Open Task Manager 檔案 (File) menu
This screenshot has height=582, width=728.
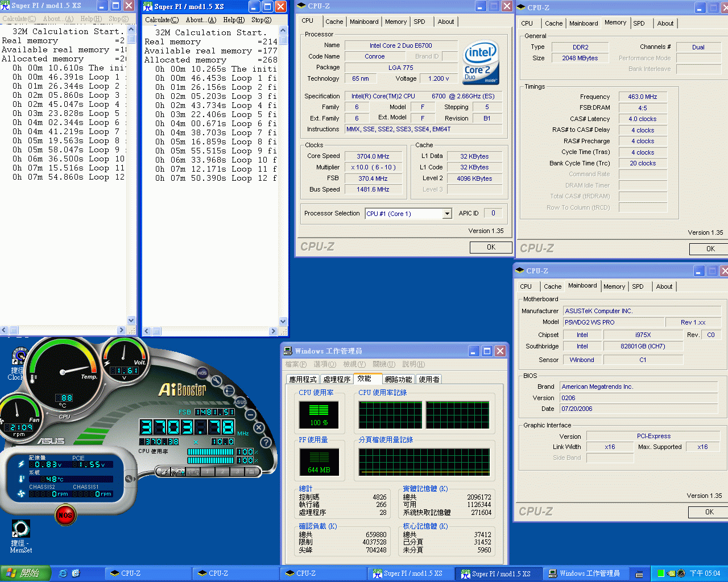click(x=296, y=364)
